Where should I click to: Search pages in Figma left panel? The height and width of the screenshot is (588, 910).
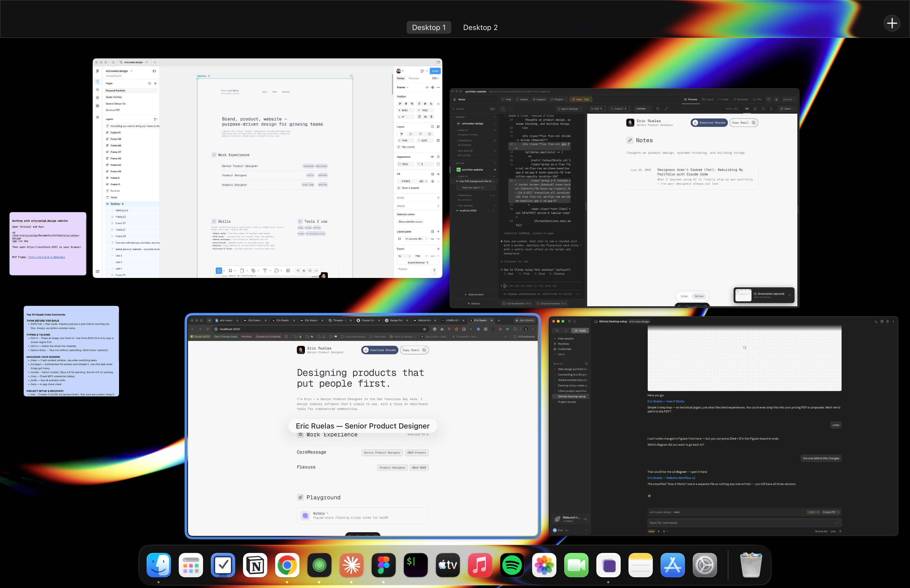tap(149, 83)
